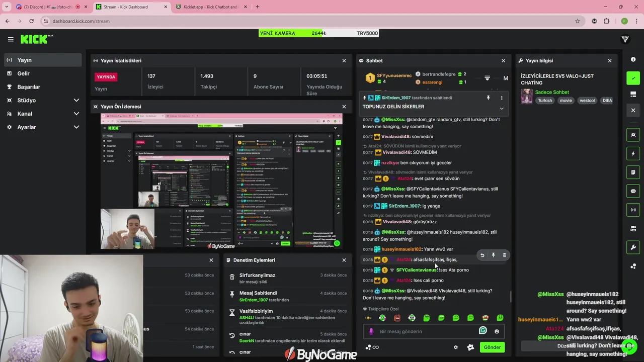Click the stream preview thumbnail
This screenshot has height=362, width=644.
click(x=221, y=181)
